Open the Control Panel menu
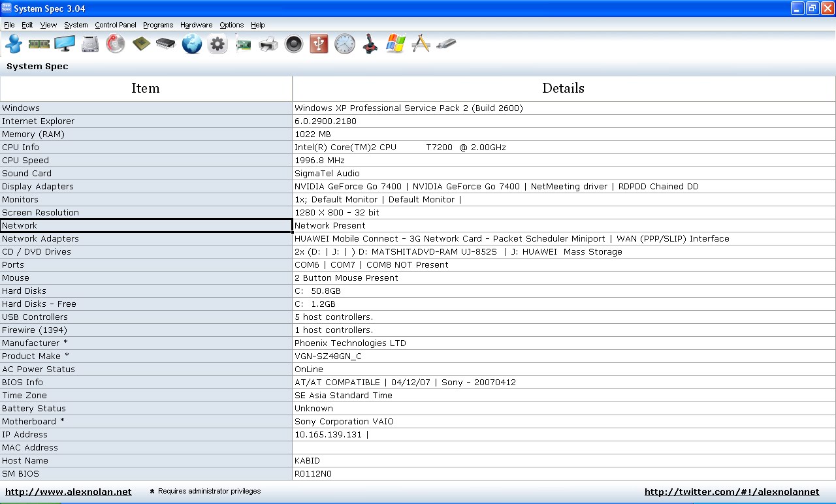The width and height of the screenshot is (836, 504). pyautogui.click(x=116, y=25)
